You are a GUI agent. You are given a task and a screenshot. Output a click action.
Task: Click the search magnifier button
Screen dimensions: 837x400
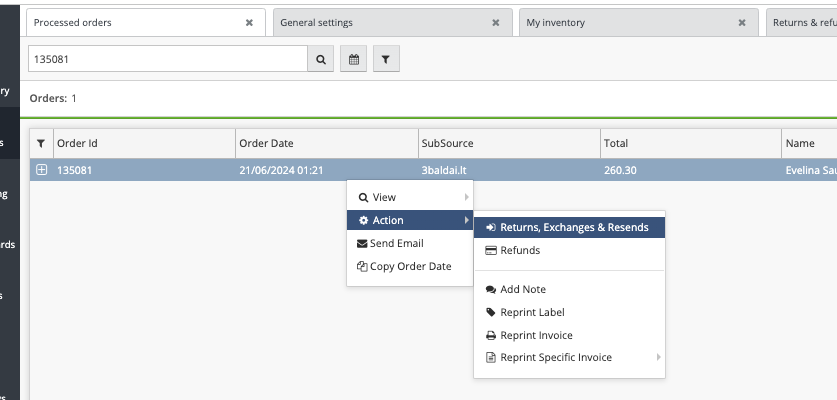pyautogui.click(x=321, y=60)
